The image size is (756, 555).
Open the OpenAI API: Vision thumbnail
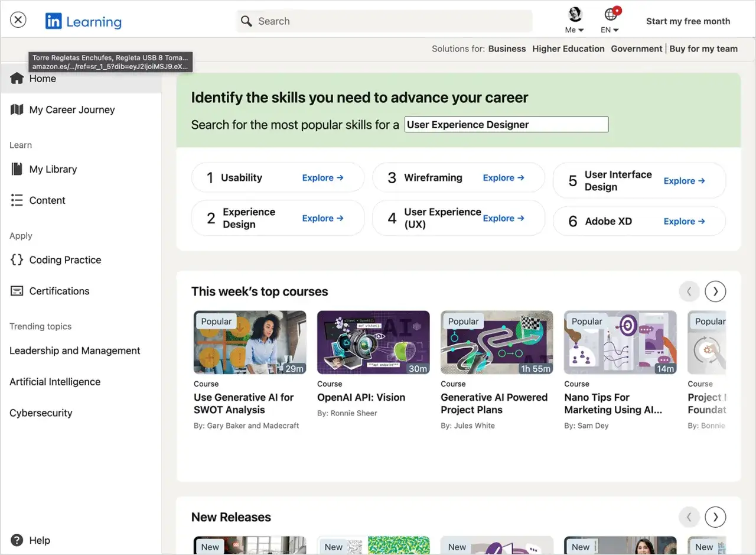[x=373, y=343]
